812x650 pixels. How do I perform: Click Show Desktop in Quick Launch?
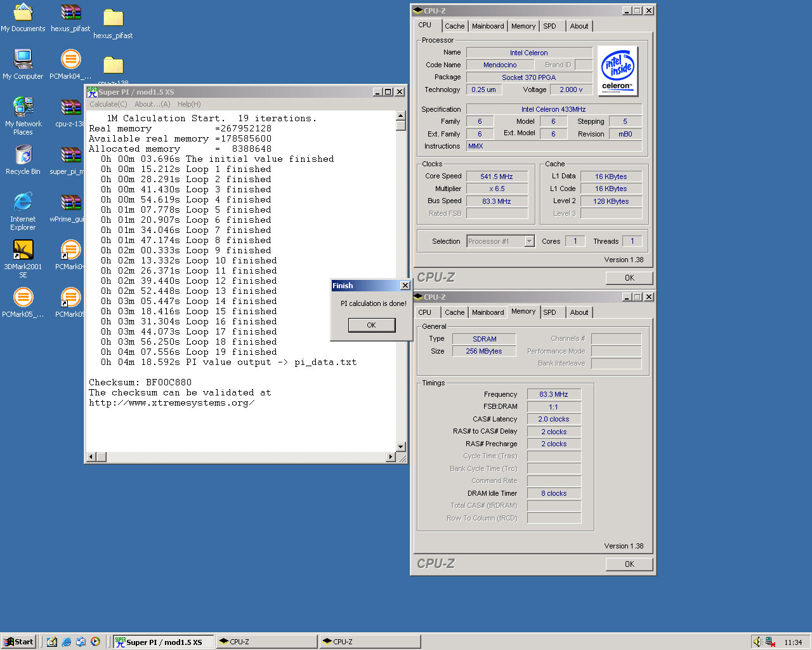pyautogui.click(x=52, y=642)
